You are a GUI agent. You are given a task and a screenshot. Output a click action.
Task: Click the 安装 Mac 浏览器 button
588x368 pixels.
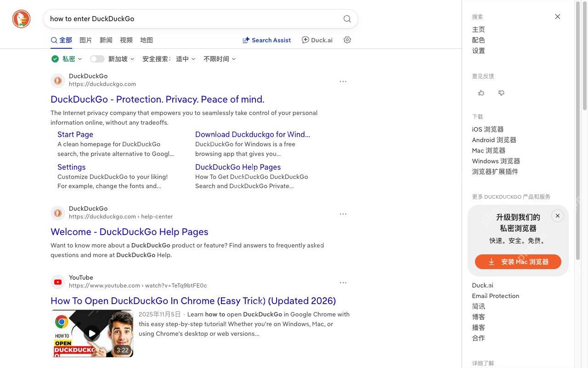coord(518,262)
